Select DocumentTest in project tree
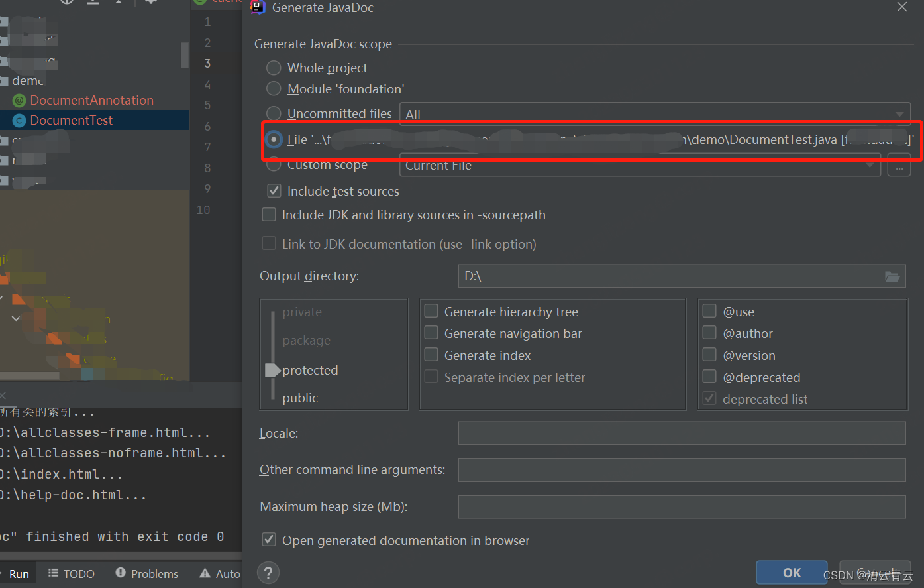 pyautogui.click(x=71, y=120)
